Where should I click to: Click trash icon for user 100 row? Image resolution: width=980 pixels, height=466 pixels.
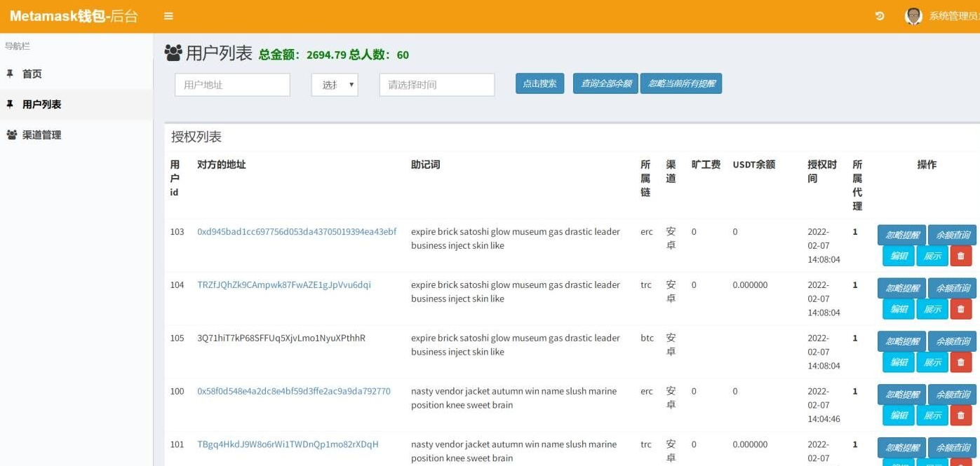pyautogui.click(x=960, y=416)
